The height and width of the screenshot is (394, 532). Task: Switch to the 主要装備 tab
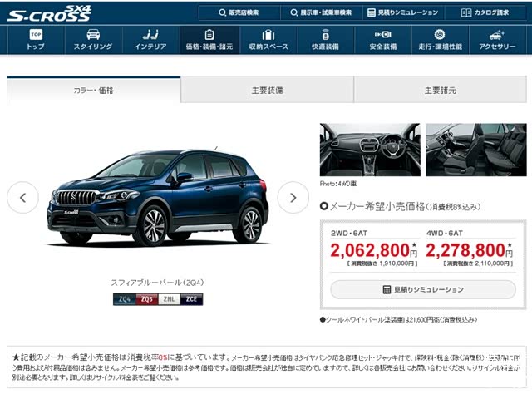point(268,90)
